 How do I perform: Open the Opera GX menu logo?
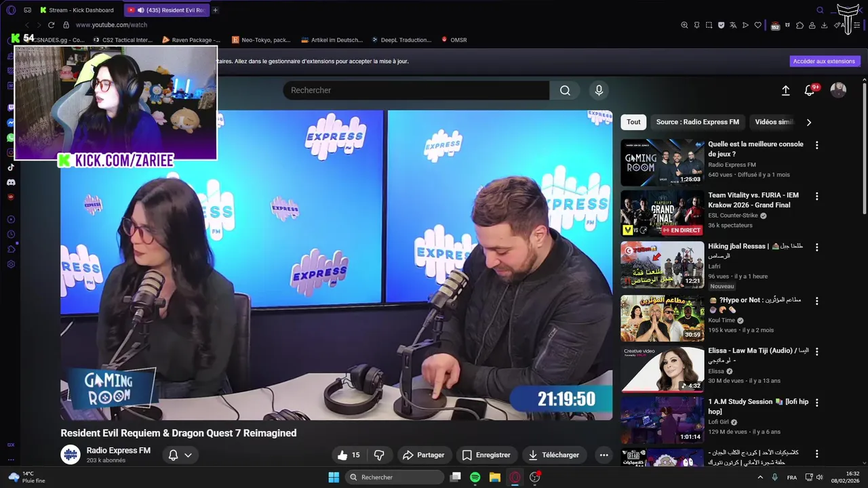point(11,10)
